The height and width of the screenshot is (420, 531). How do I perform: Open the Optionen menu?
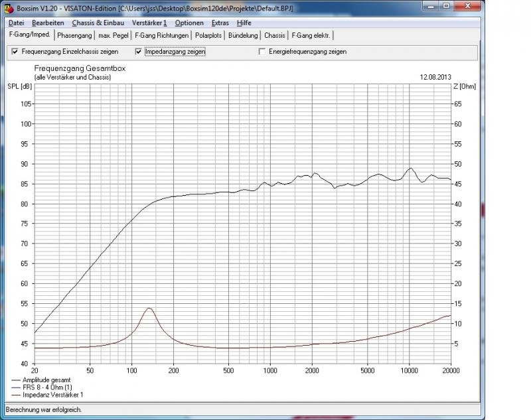point(189,23)
